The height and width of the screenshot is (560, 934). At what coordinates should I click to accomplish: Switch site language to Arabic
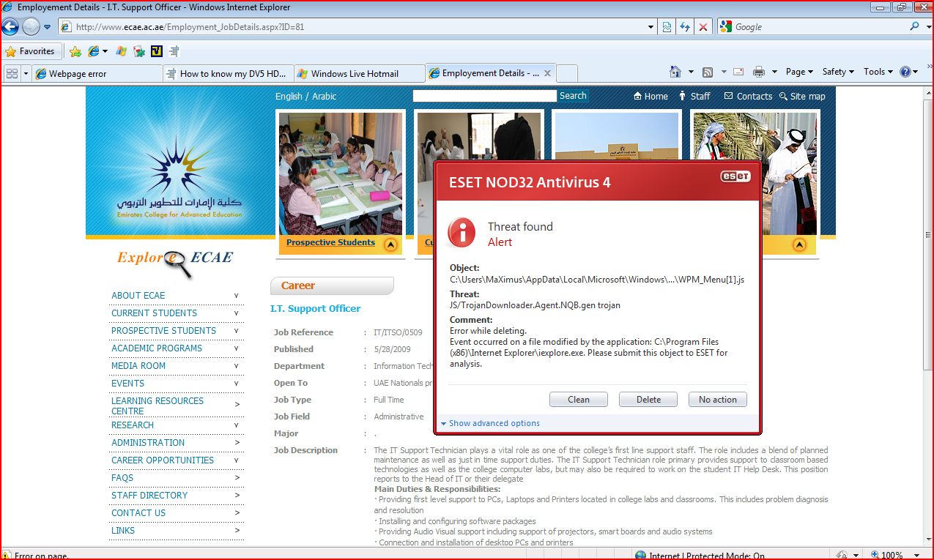(x=325, y=96)
